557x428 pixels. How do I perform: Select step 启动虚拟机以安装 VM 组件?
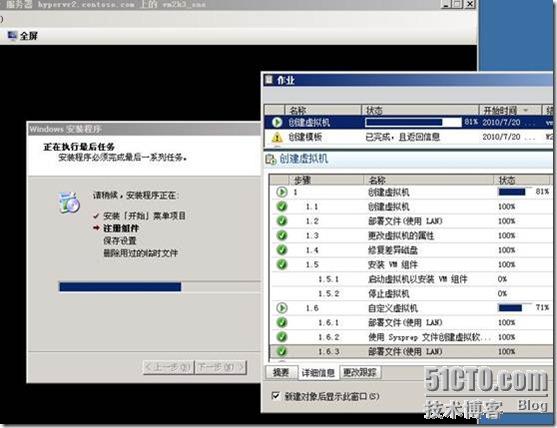[x=418, y=279]
